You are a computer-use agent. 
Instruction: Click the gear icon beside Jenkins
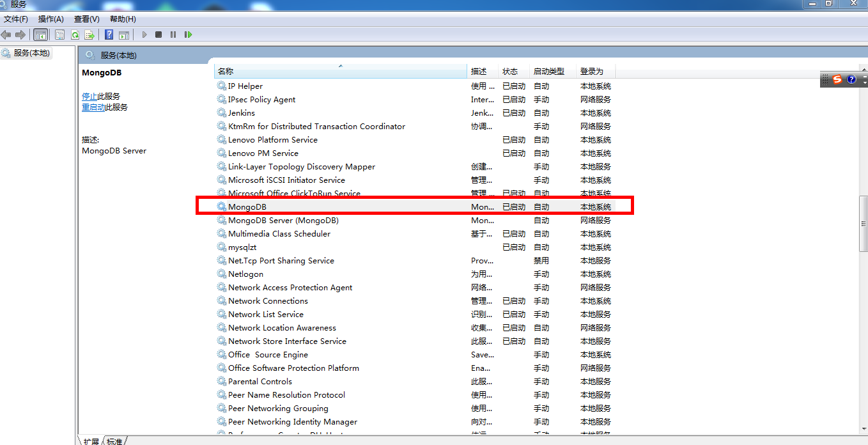click(x=222, y=113)
